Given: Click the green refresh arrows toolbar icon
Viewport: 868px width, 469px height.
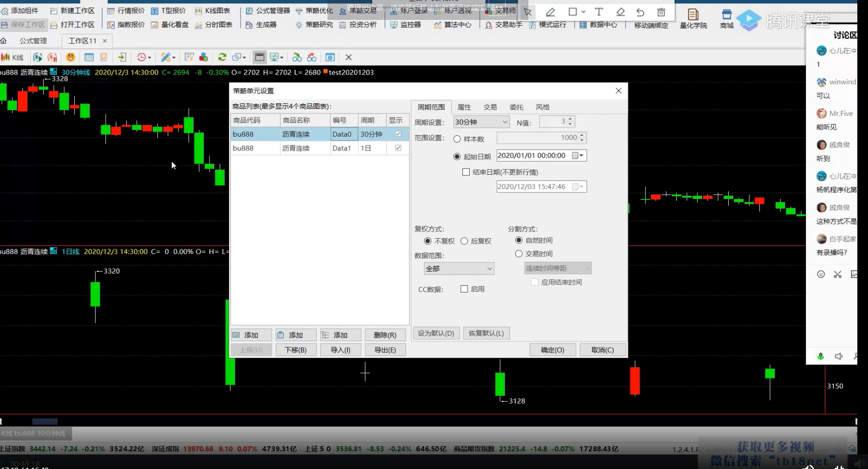Looking at the screenshot, I should tap(222, 57).
